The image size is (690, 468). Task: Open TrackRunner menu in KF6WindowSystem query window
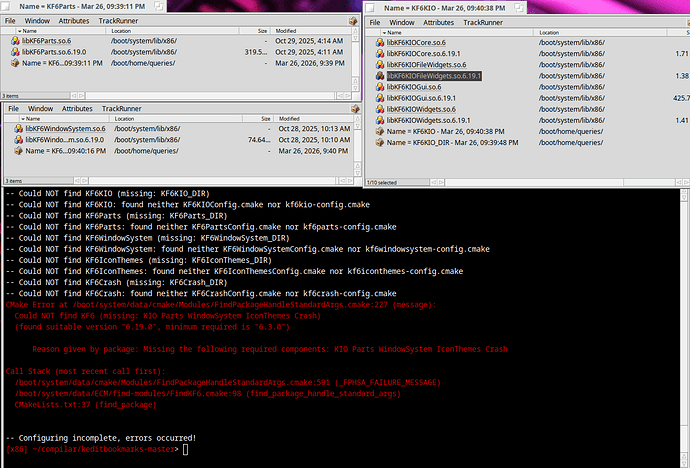click(121, 109)
